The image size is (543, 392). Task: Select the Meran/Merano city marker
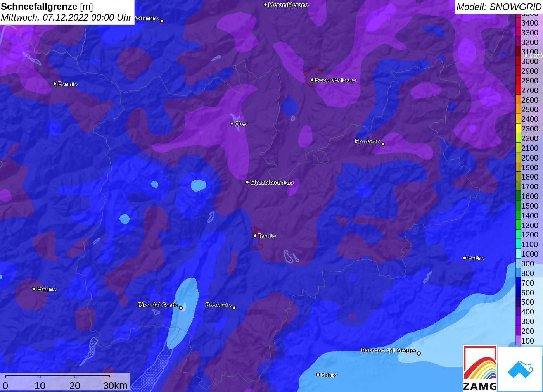point(265,5)
